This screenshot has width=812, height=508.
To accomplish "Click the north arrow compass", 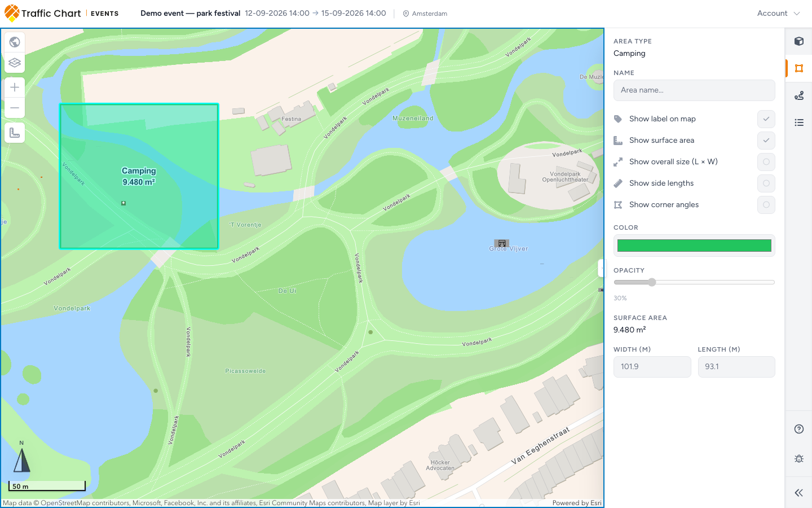I will tap(21, 459).
